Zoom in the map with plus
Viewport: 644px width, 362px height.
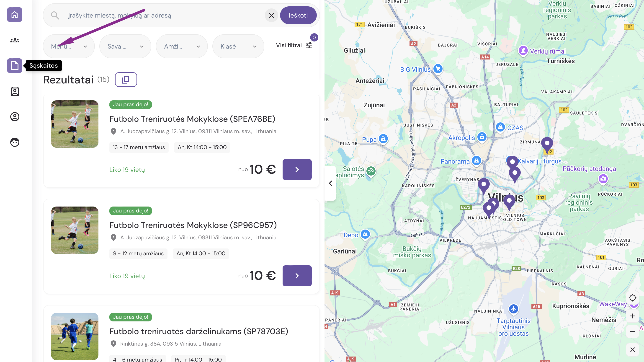(x=633, y=316)
